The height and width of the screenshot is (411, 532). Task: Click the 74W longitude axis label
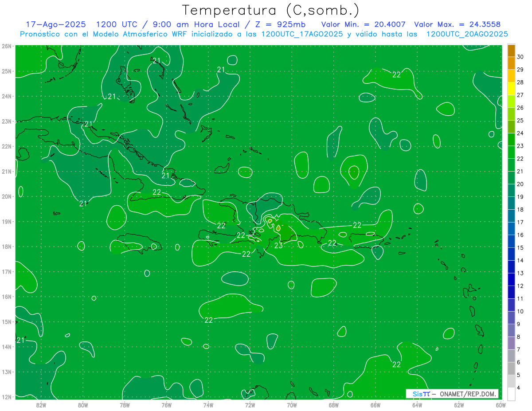[x=208, y=405]
